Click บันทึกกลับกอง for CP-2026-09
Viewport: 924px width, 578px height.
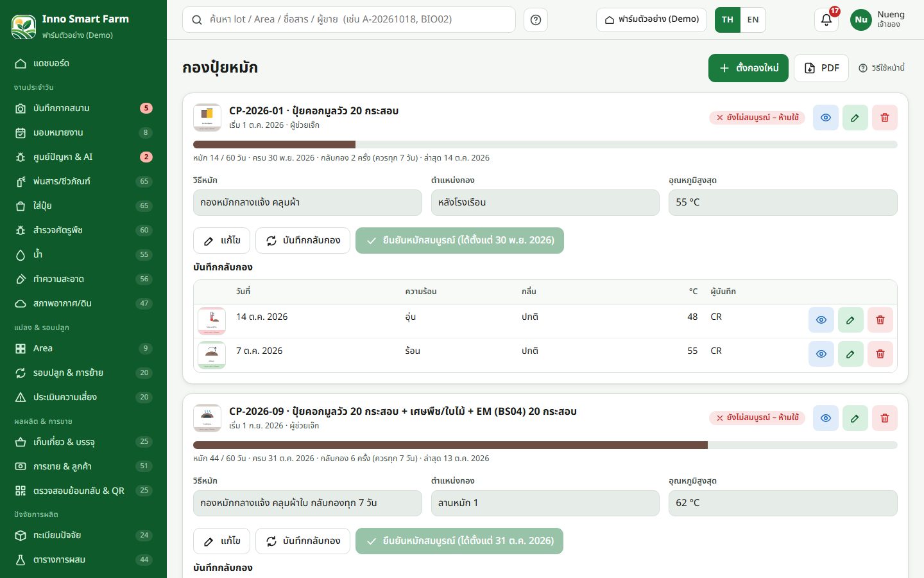click(x=303, y=541)
